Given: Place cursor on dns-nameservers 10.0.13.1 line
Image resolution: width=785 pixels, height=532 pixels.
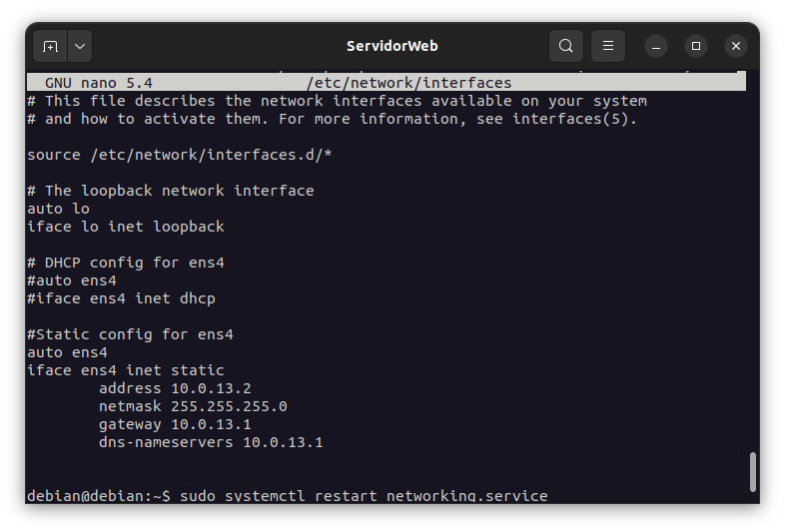Looking at the screenshot, I should tap(211, 442).
